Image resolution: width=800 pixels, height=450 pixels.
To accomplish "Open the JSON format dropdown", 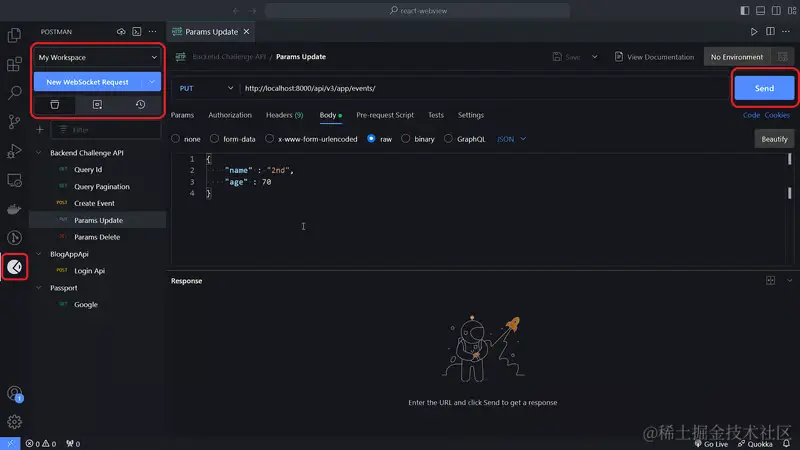I will [511, 139].
